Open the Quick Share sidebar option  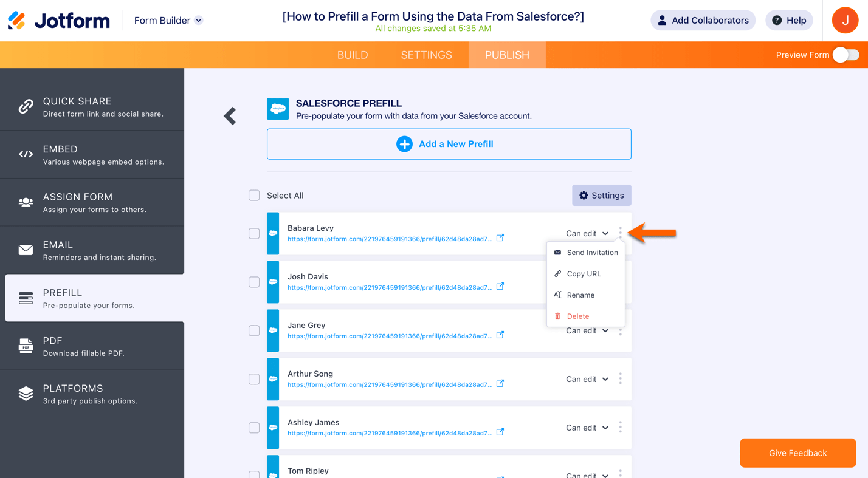point(92,106)
